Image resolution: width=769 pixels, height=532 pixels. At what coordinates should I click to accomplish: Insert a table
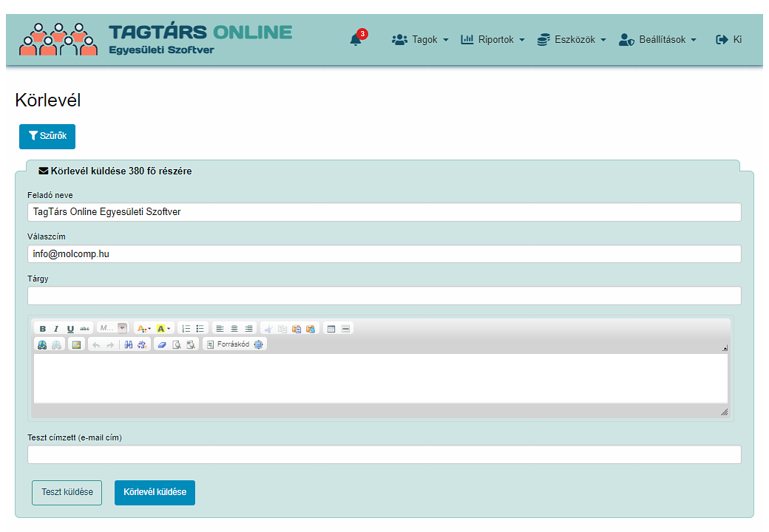click(x=331, y=329)
